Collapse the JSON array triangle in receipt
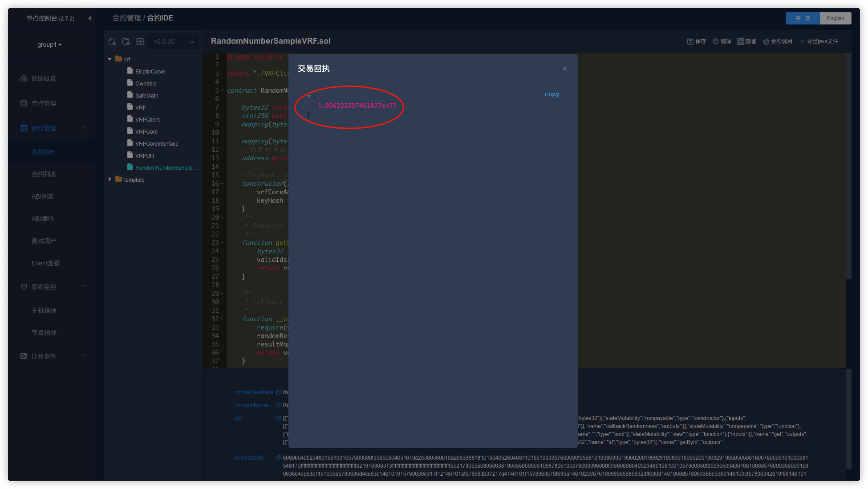 (309, 96)
